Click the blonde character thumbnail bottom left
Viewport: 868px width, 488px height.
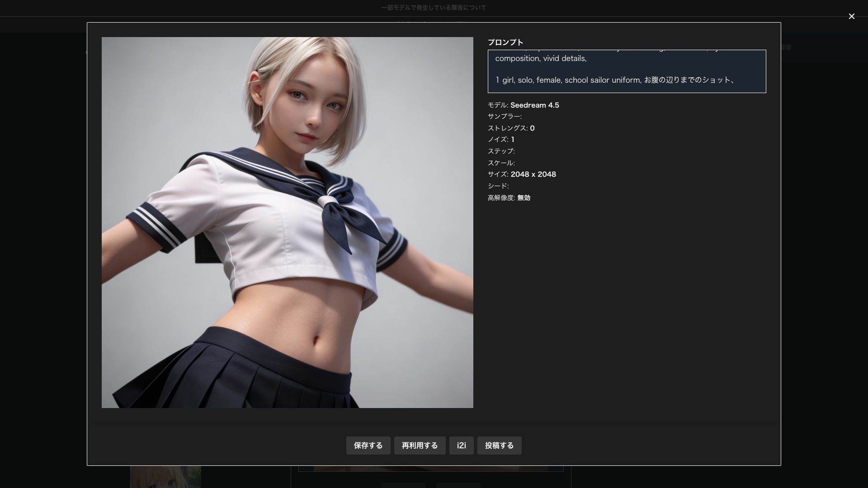pos(165,477)
